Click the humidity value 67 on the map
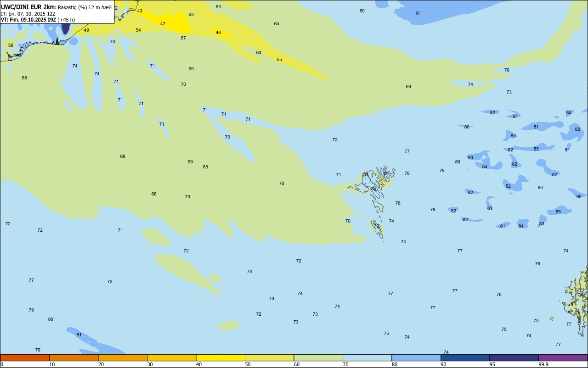 pyautogui.click(x=183, y=38)
